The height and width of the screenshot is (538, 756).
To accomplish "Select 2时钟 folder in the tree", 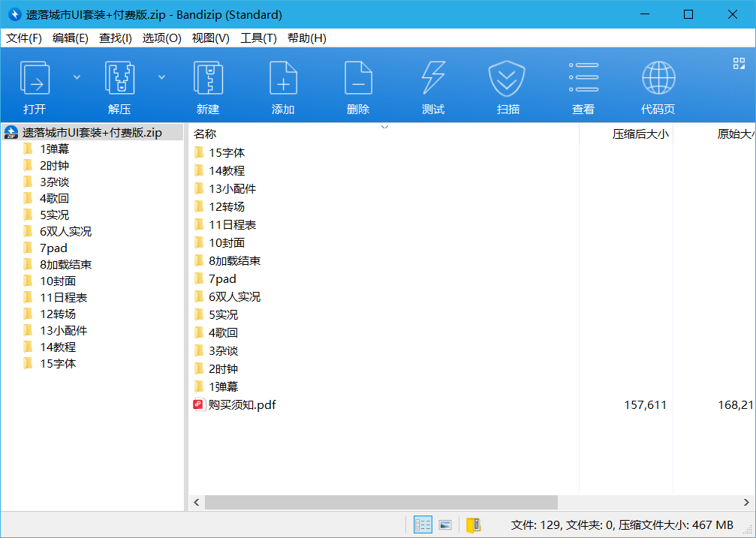I will coord(55,165).
